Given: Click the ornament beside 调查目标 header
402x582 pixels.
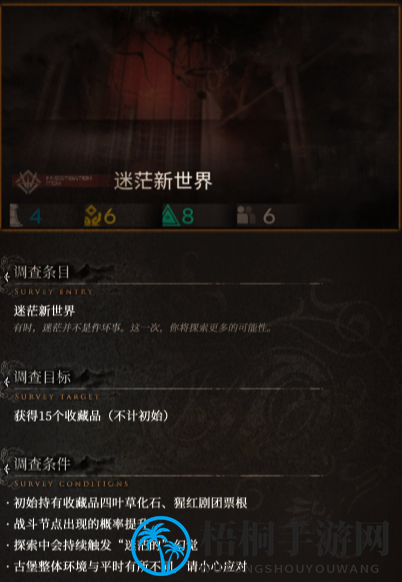Looking at the screenshot, I should click(6, 380).
